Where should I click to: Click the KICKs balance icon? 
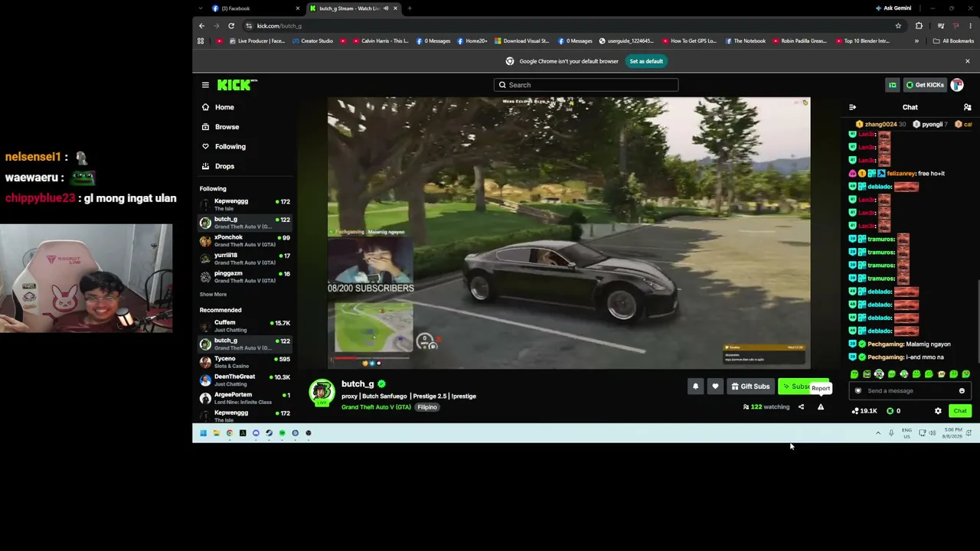(x=890, y=411)
